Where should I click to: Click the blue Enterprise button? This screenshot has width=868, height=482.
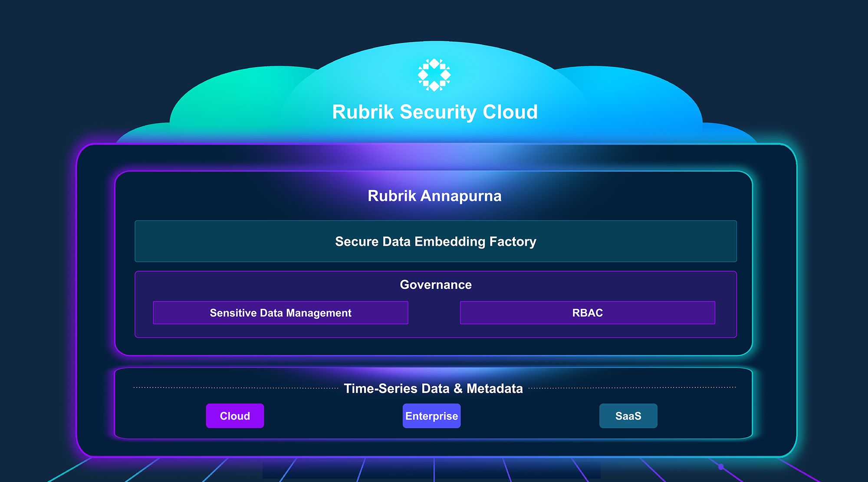click(432, 416)
